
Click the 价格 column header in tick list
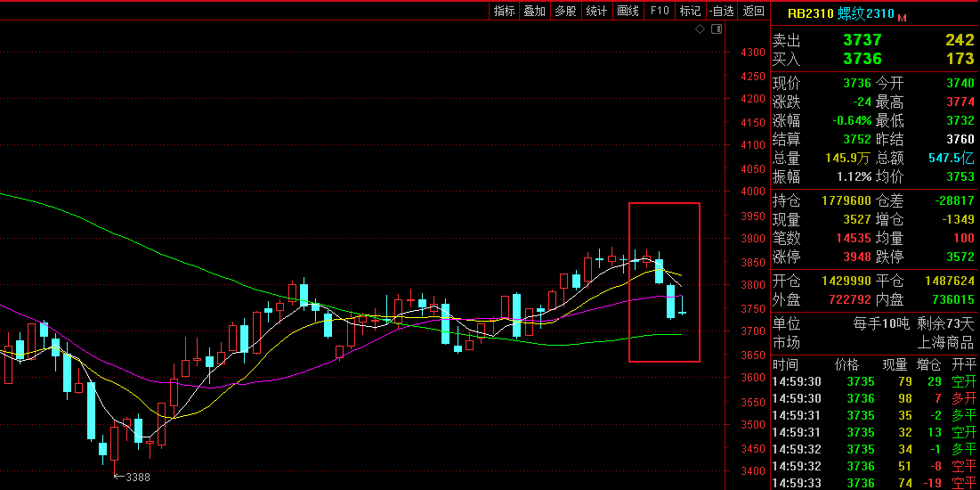click(x=847, y=364)
